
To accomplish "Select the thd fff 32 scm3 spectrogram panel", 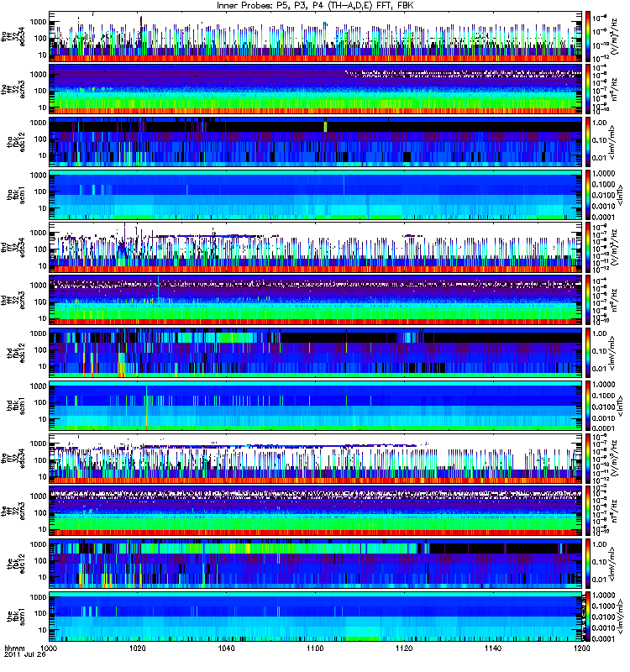I will point(316,301).
